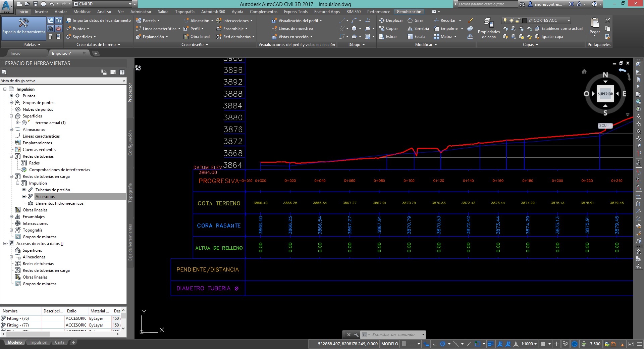The height and width of the screenshot is (349, 644).
Task: Open the 24 CORTES ACC layer dropdown
Action: coord(569,20)
